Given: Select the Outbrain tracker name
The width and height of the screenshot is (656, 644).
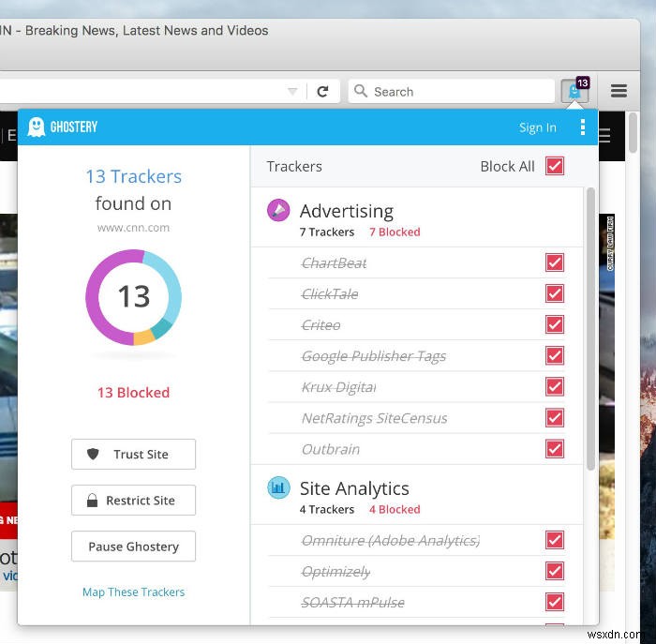Looking at the screenshot, I should click(x=331, y=449).
